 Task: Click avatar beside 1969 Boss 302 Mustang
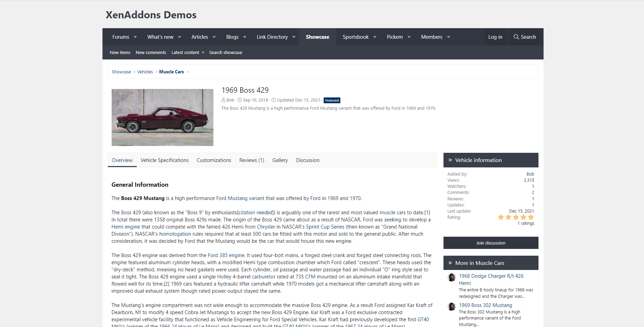tap(452, 307)
